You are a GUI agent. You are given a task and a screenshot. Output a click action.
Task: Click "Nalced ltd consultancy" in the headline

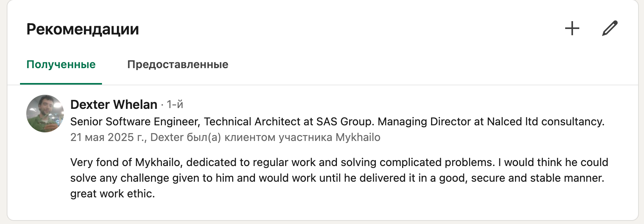click(x=545, y=122)
